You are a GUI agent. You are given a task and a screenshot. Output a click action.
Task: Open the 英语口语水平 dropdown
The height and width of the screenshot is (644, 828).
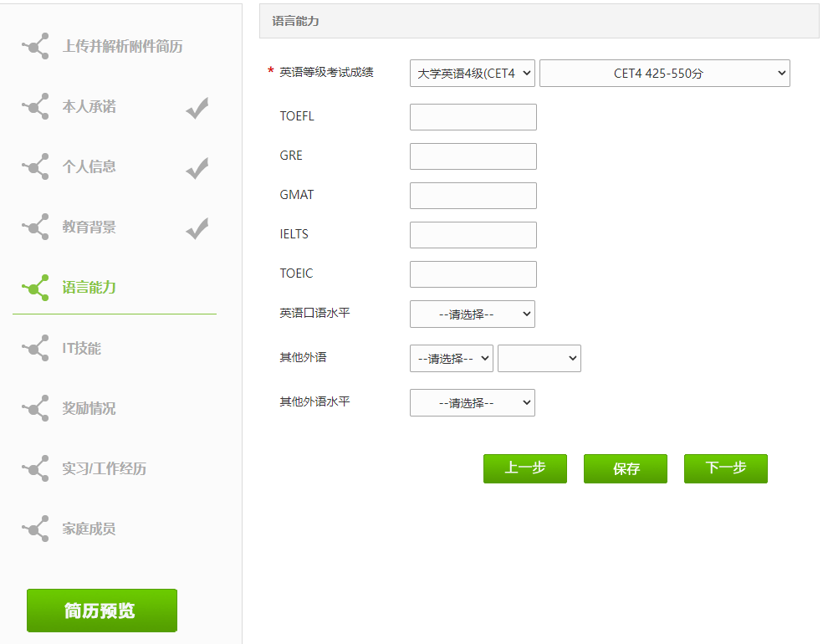[x=472, y=314]
